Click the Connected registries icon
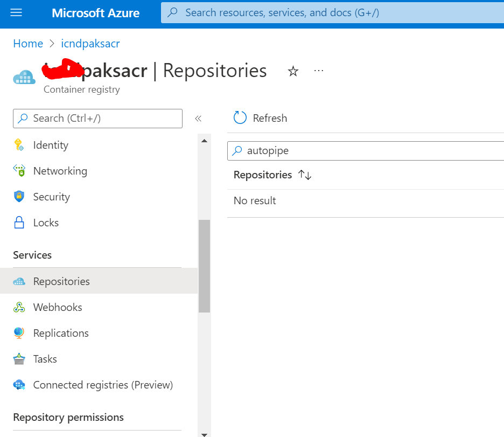The image size is (504, 437). (x=19, y=385)
